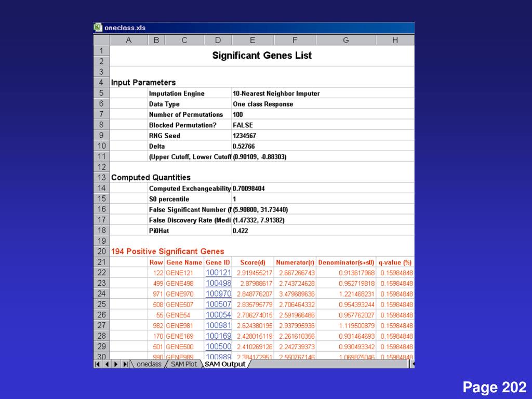Open gene ID link 100500
Image resolution: width=532 pixels, height=399 pixels.
coord(219,346)
